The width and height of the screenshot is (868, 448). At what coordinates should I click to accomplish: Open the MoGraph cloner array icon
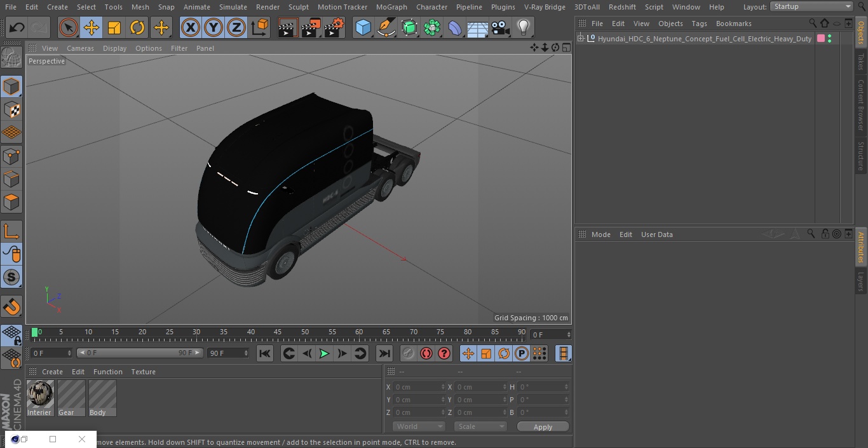(x=432, y=27)
